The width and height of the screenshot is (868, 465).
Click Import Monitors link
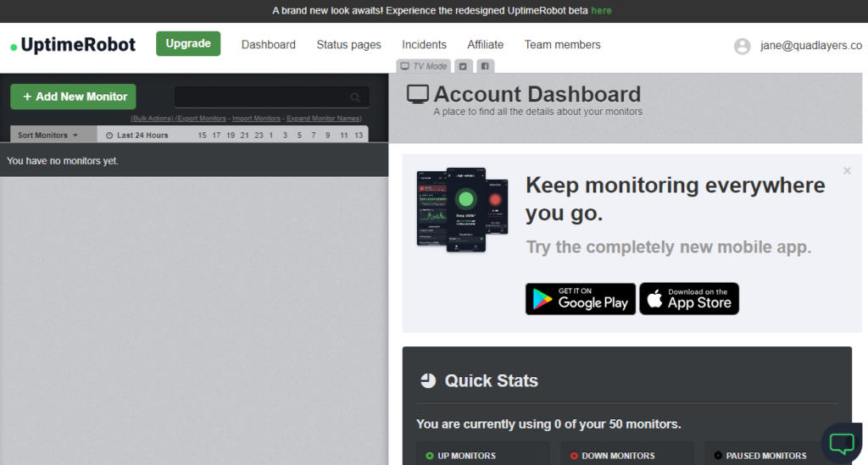click(256, 119)
